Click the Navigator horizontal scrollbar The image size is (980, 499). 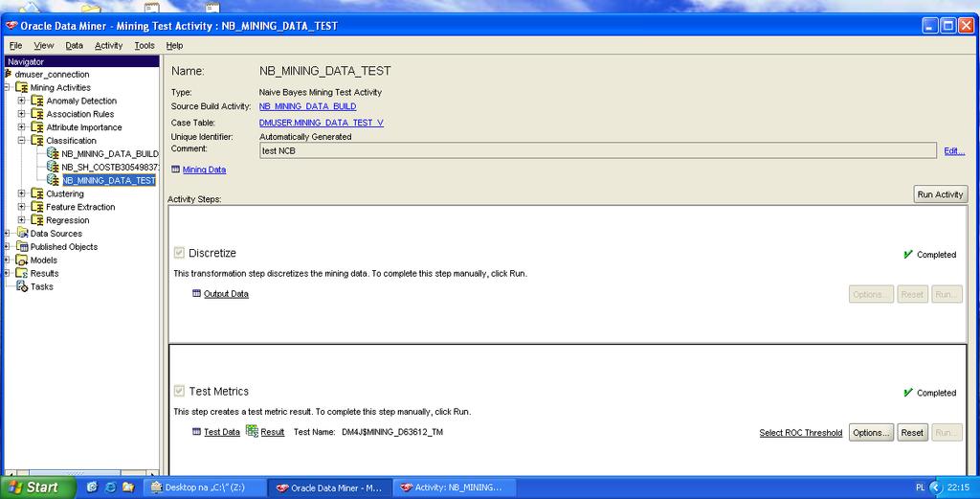(x=81, y=473)
